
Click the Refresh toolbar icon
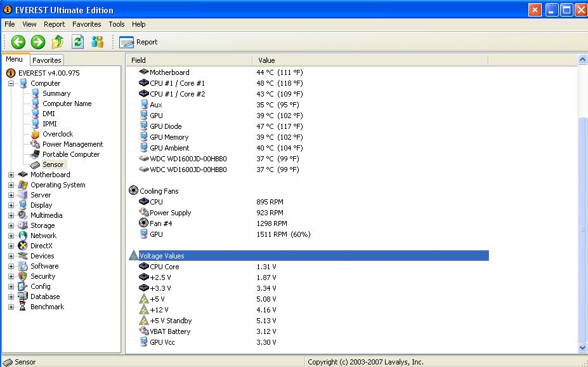(x=77, y=42)
